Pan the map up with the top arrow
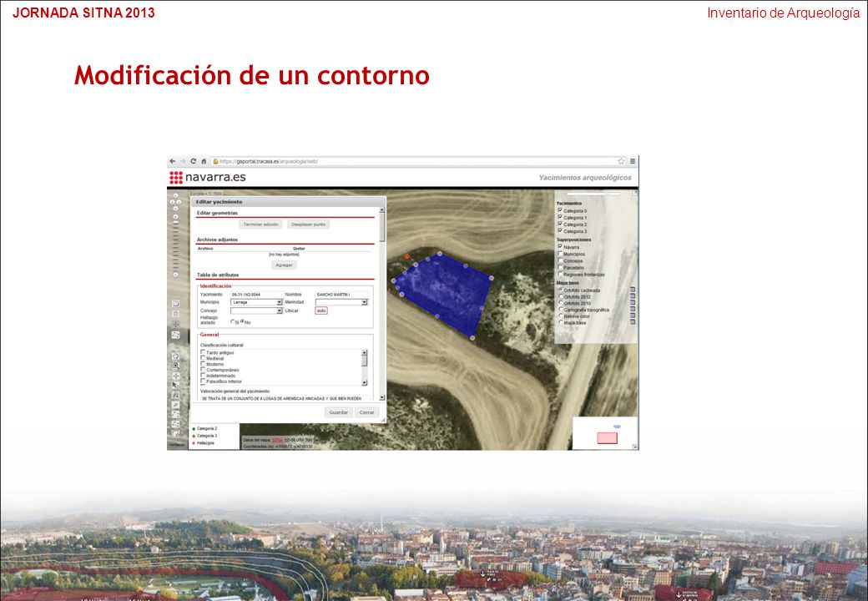The height and width of the screenshot is (601, 868). pyautogui.click(x=175, y=196)
